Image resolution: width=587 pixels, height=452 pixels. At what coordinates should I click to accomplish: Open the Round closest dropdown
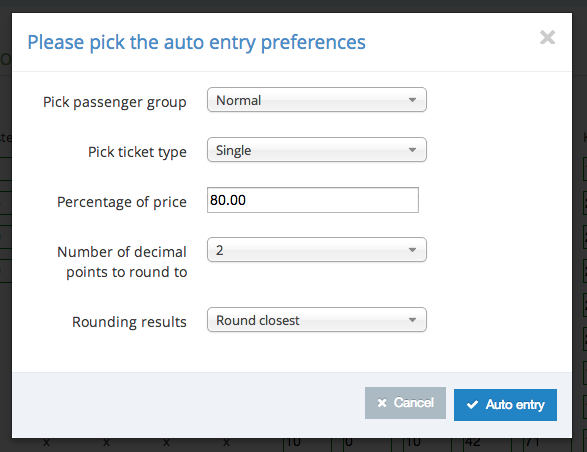tap(317, 320)
